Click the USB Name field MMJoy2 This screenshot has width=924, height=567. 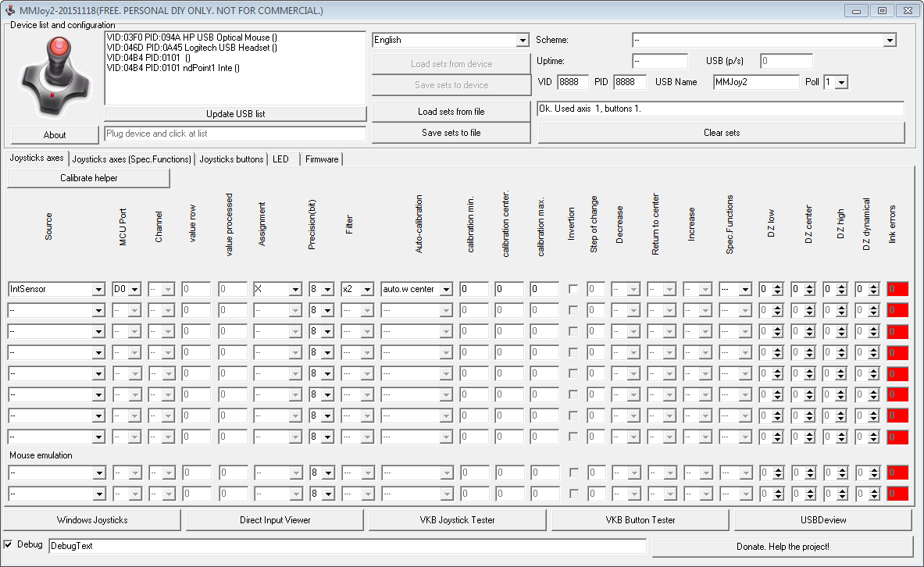[x=756, y=83]
